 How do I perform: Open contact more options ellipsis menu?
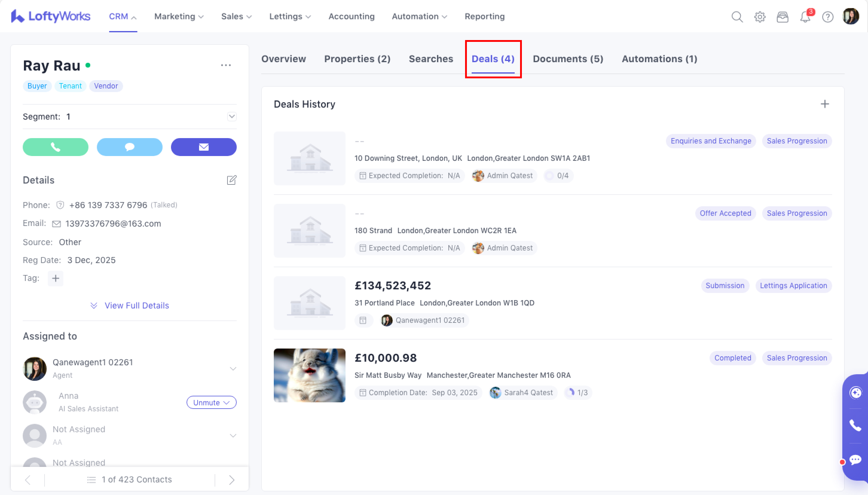point(226,65)
